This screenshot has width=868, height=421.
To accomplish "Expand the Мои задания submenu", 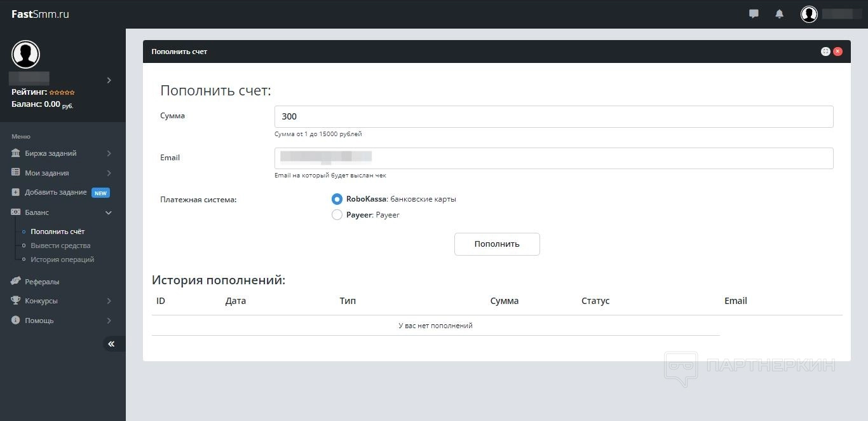I will 109,173.
